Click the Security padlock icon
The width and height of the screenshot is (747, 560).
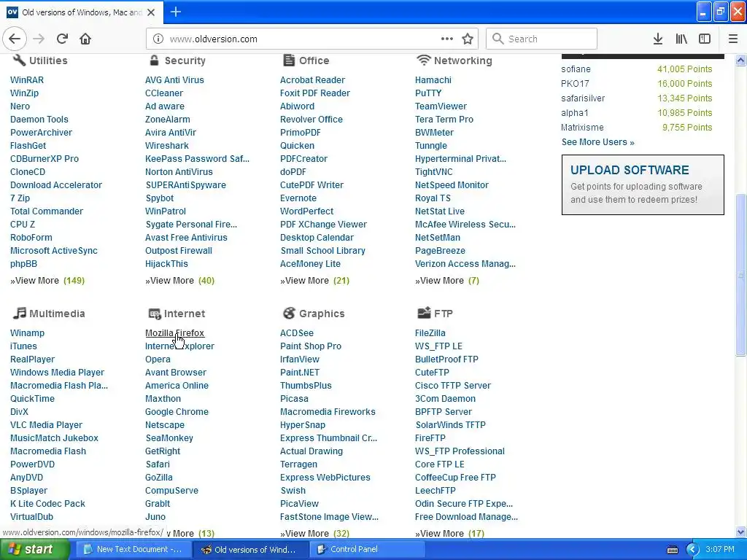pyautogui.click(x=154, y=60)
